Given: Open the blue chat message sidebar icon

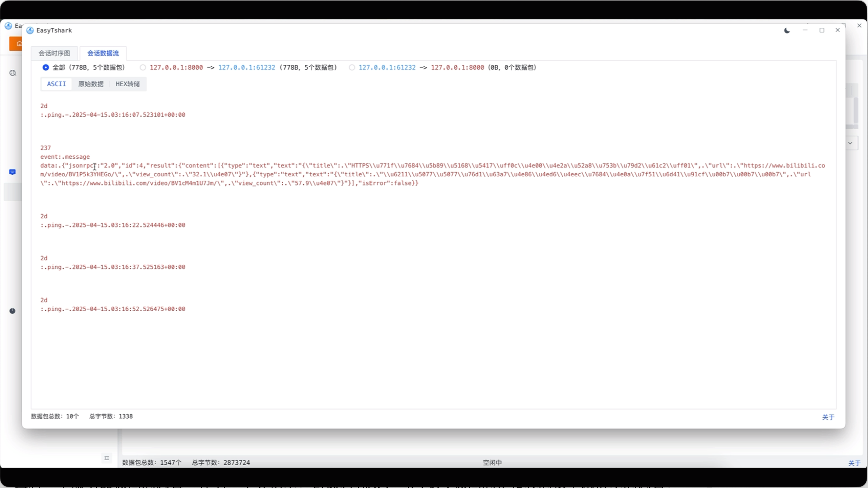Looking at the screenshot, I should pos(12,172).
